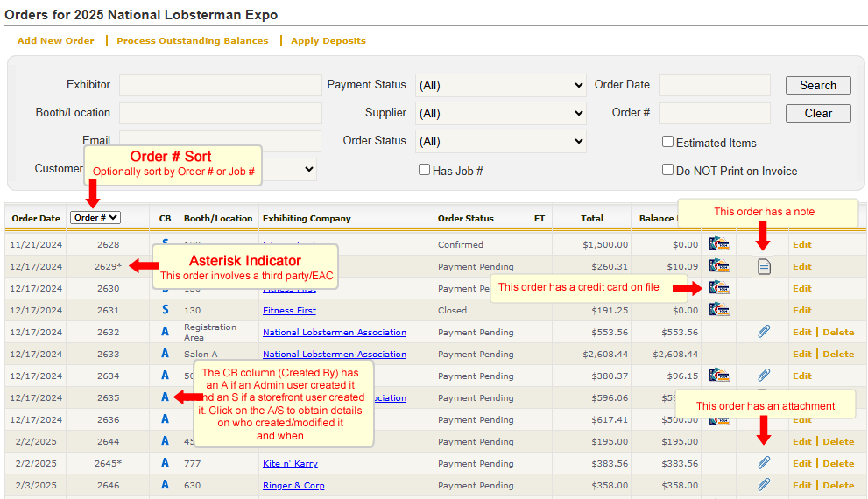
Task: Expand the Supplier dropdown list
Action: (x=500, y=113)
